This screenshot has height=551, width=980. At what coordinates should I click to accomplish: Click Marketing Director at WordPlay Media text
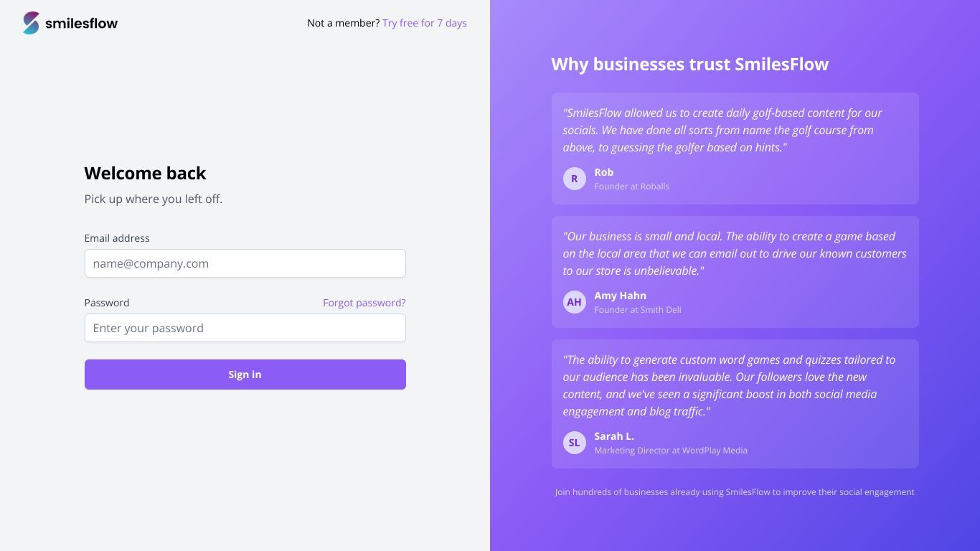(x=671, y=451)
